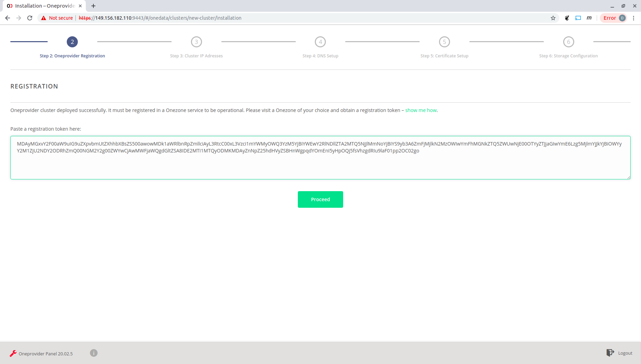This screenshot has width=641, height=364.
Task: Open the cast screen extension icon
Action: coord(578,18)
